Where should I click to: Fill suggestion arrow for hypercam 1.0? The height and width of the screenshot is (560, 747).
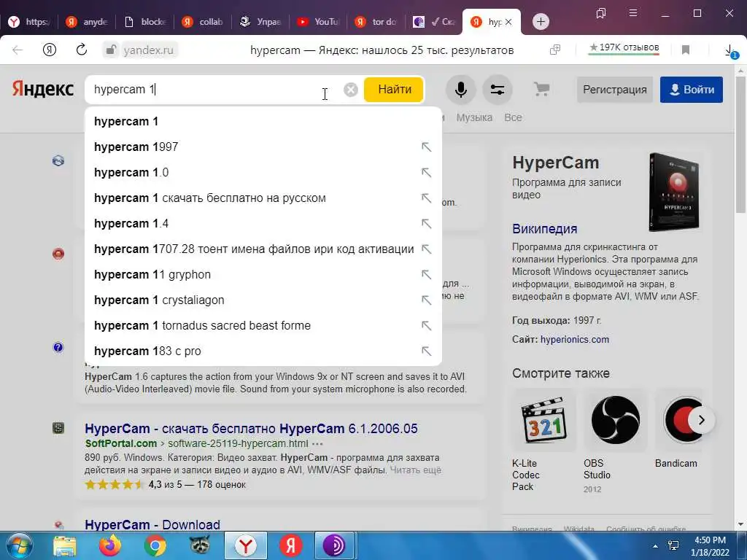tap(426, 172)
